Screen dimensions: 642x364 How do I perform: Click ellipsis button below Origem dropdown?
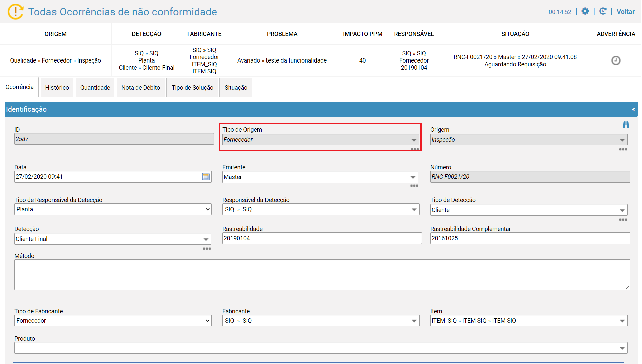(x=623, y=149)
